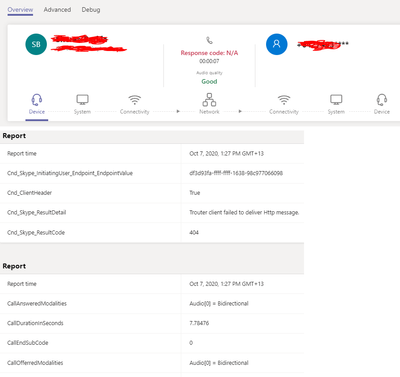
Task: Click the Cnd_ClientHeader row label
Action: [x=30, y=193]
